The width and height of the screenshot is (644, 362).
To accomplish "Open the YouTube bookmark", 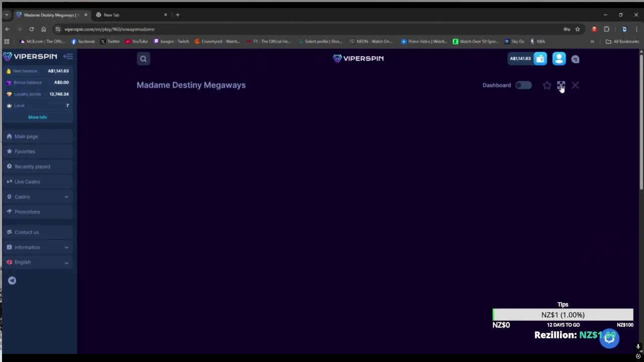I will [x=137, y=42].
